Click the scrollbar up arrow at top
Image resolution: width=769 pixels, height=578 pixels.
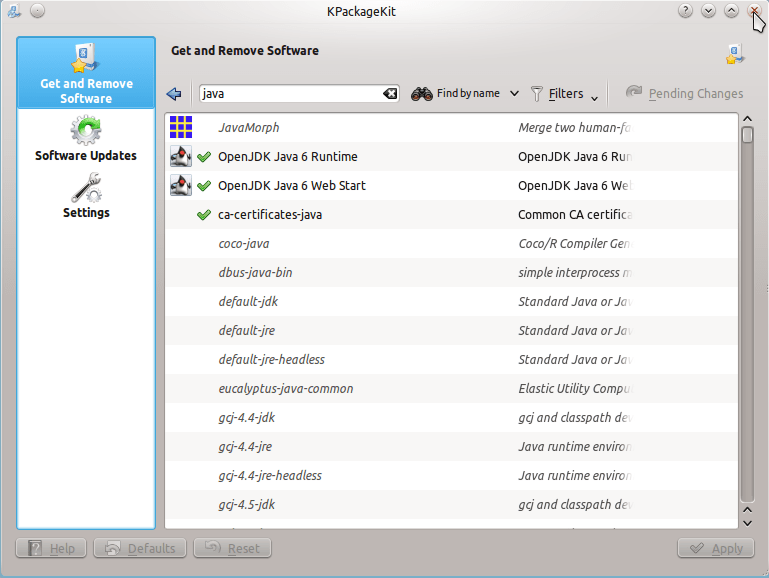[x=747, y=119]
